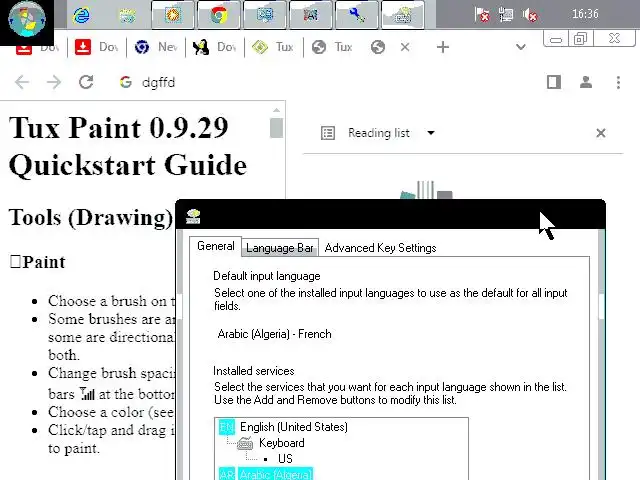Click the Reading list panel icon
This screenshot has height=480, width=640.
(328, 133)
